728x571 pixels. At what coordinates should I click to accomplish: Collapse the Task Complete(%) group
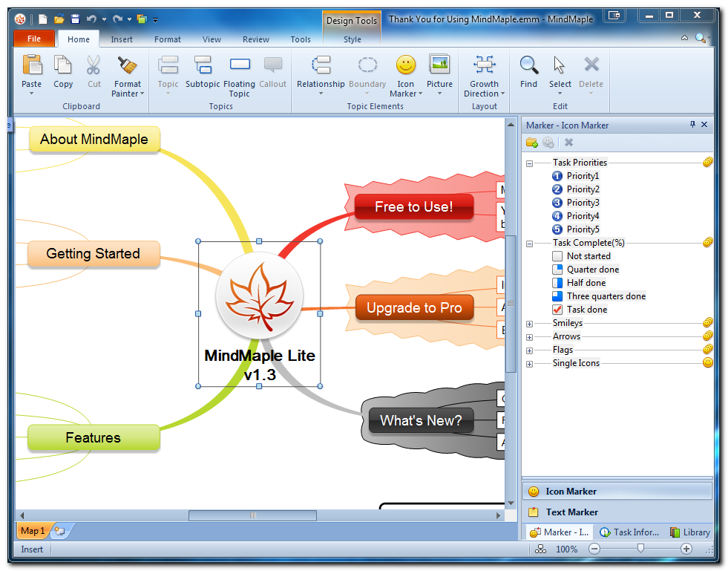click(529, 244)
